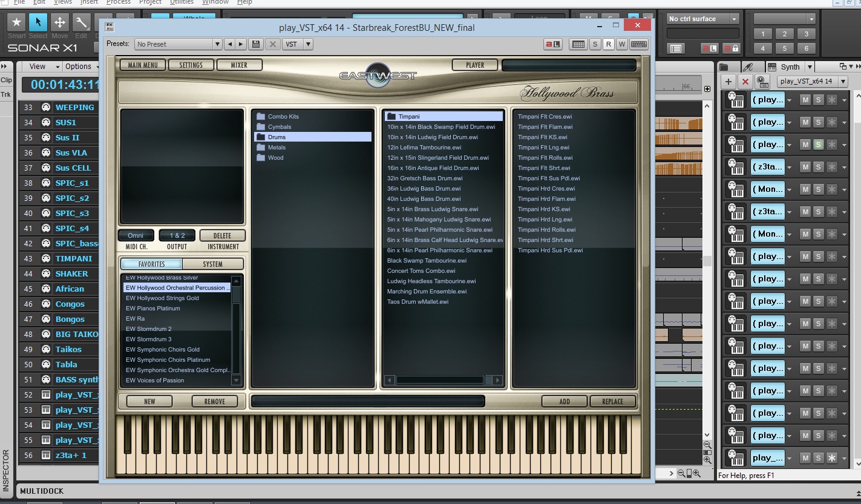Freeze the bottom play_ synth rack entry
Image resolution: width=861 pixels, height=504 pixels.
tap(832, 458)
